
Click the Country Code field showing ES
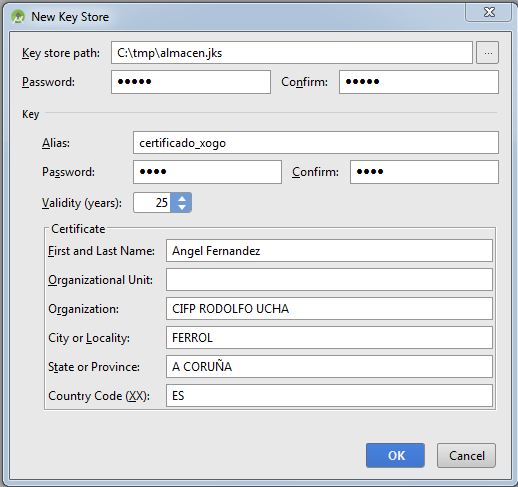tap(329, 396)
